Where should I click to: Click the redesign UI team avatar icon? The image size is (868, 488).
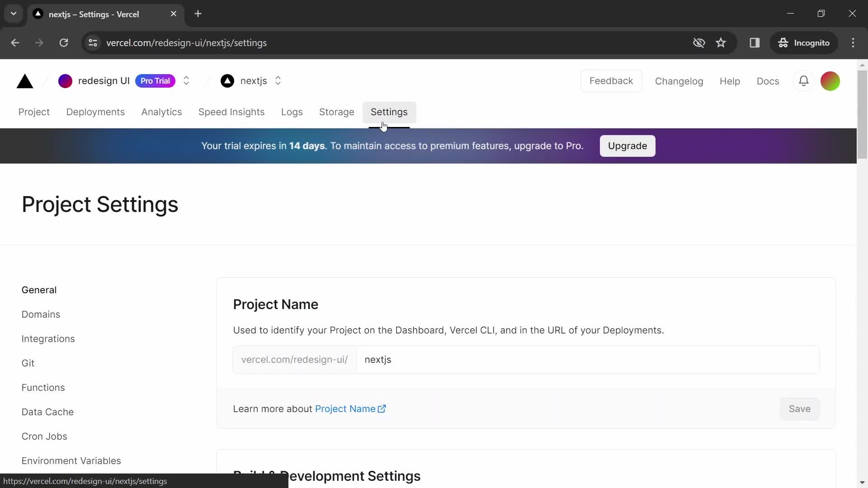(65, 81)
